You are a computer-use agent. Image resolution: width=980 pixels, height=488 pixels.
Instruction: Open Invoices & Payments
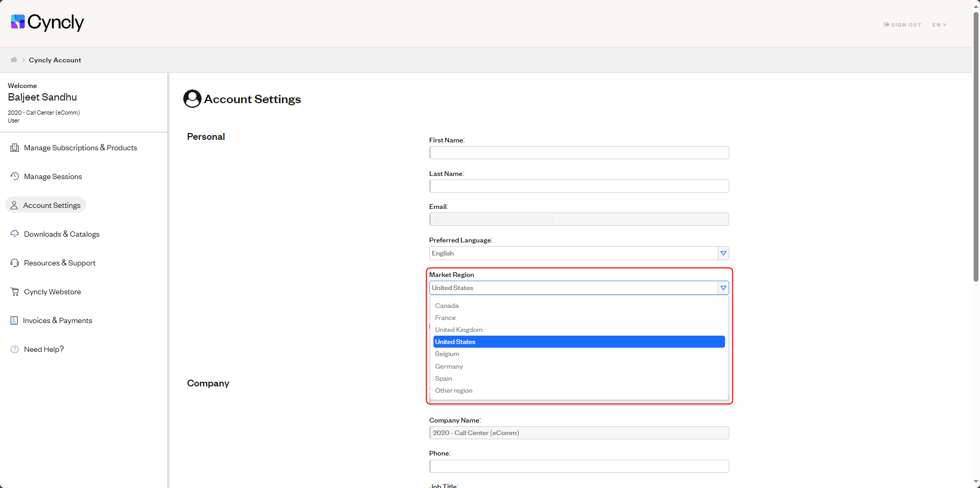tap(58, 320)
